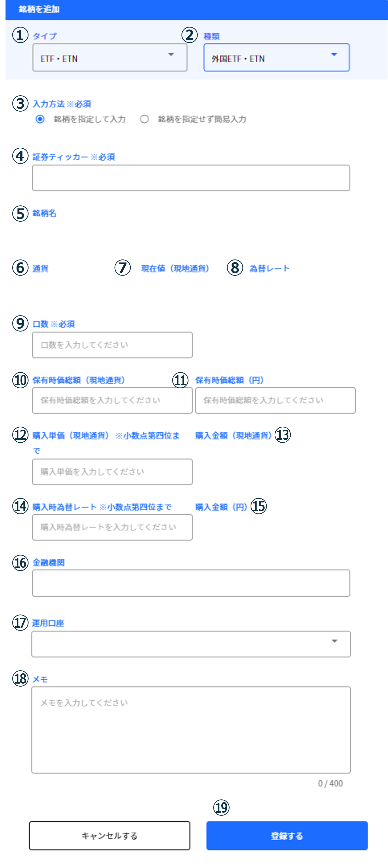The image size is (388, 868).
Task: Select the 銘柄を指定せず簡易入力 radio button
Action: (x=144, y=119)
